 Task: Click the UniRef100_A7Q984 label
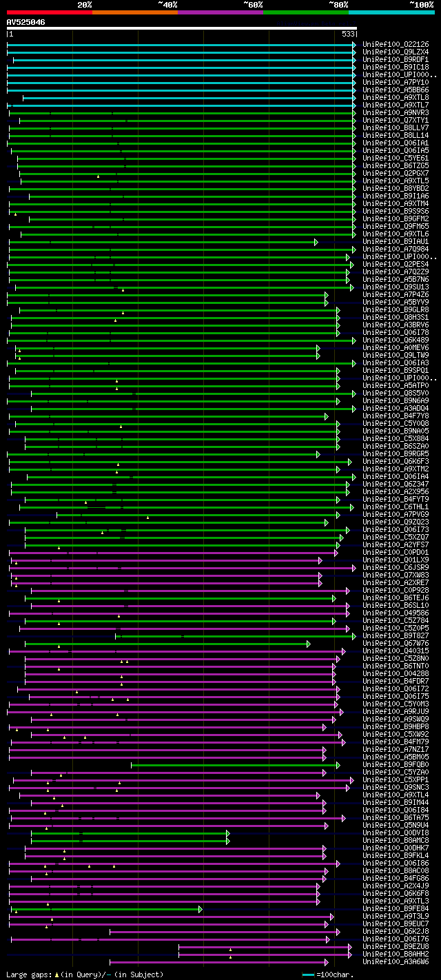pos(396,249)
